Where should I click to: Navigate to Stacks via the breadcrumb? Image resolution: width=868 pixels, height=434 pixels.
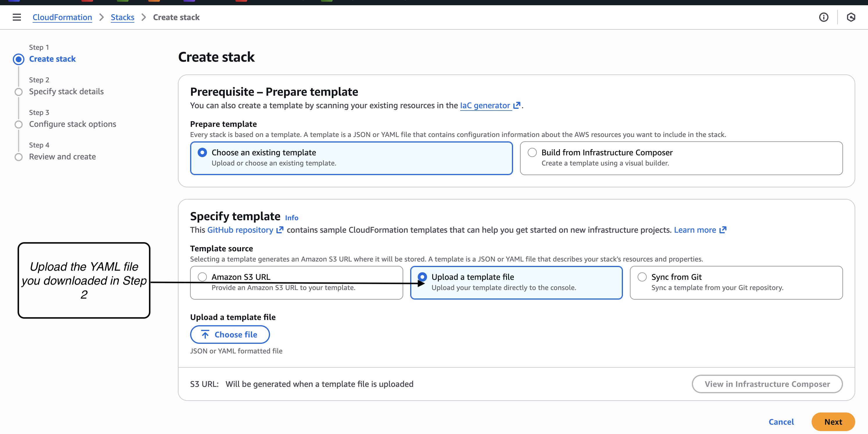122,17
